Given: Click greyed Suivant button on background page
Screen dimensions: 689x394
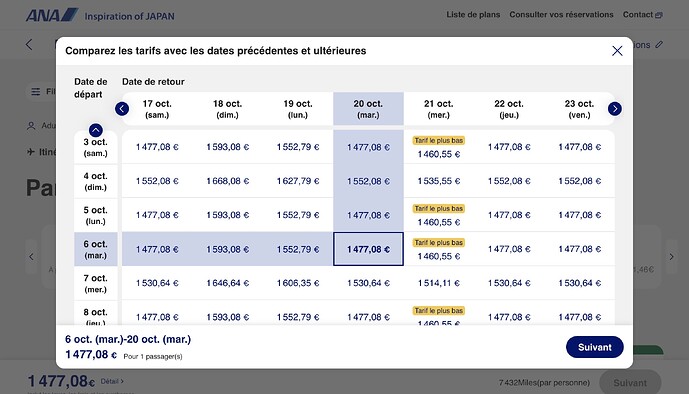Looking at the screenshot, I should click(630, 383).
